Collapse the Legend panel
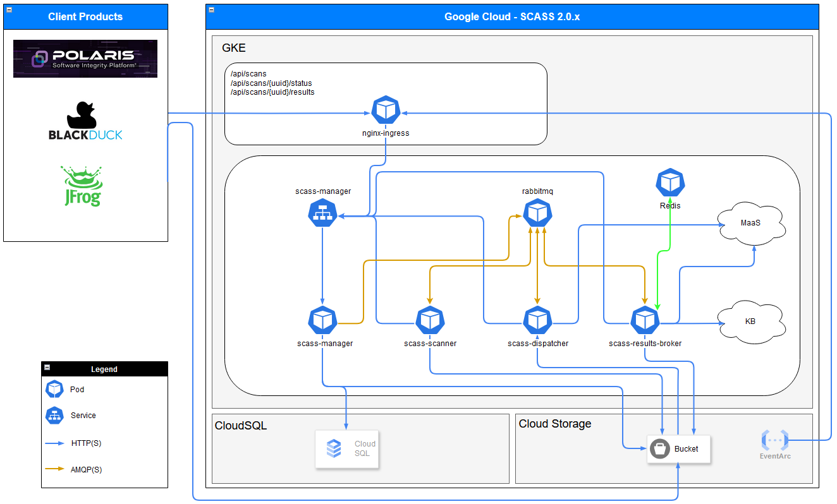837x504 pixels. [47, 369]
